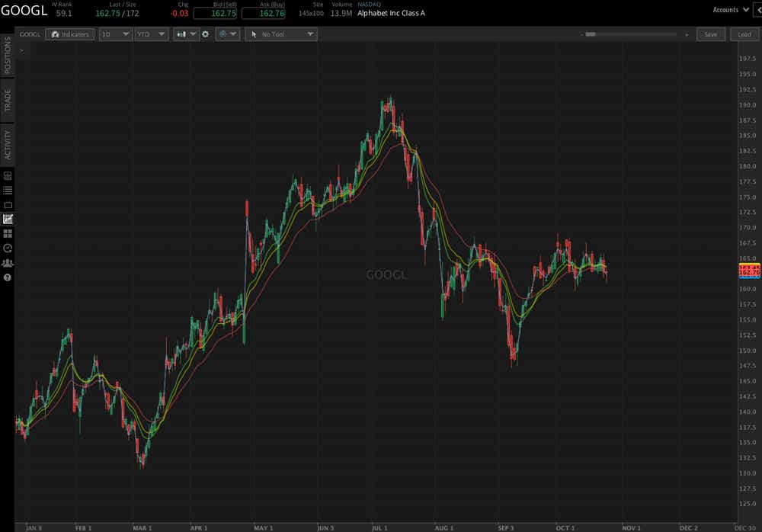Load a saved chart layout
This screenshot has height=532, width=762.
tap(744, 34)
